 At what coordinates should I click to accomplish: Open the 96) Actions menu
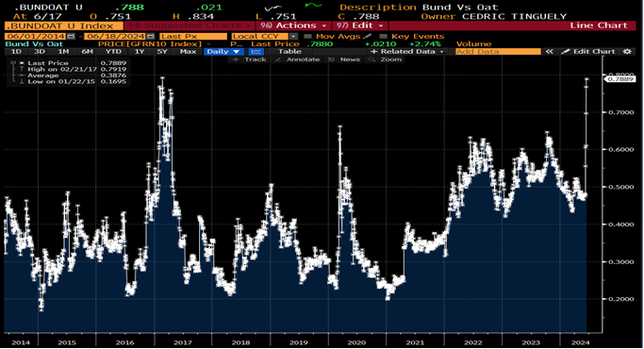click(293, 25)
